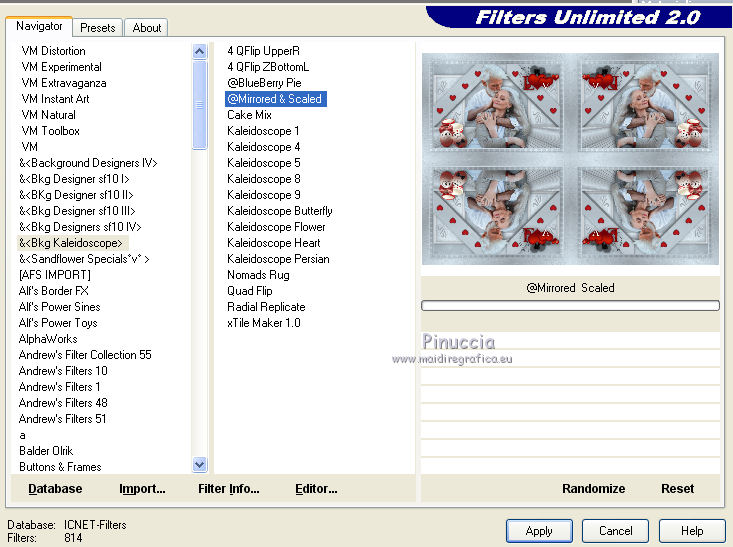The height and width of the screenshot is (547, 733).
Task: Choose @Mirrored & Scaled filter
Action: tap(275, 99)
